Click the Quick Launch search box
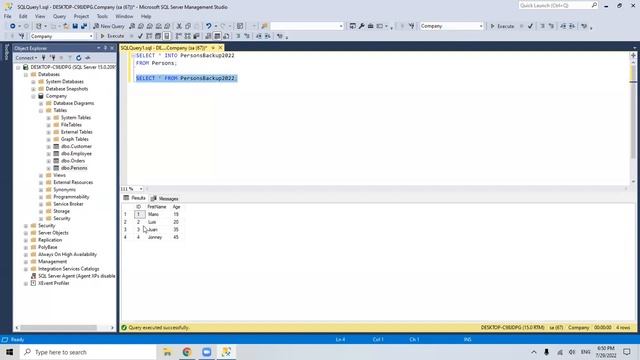This screenshot has width=640, height=360. point(558,6)
